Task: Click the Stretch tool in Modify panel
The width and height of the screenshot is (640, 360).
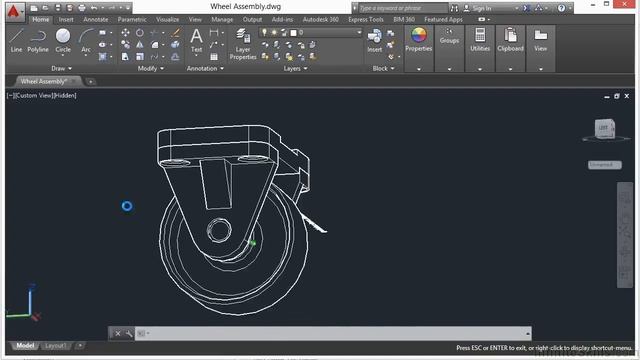Action: pos(125,57)
